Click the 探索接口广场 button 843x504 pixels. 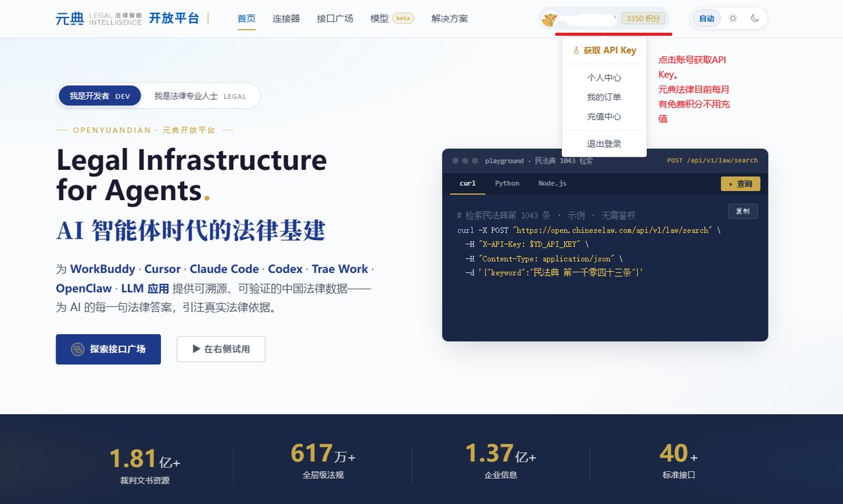[x=108, y=349]
